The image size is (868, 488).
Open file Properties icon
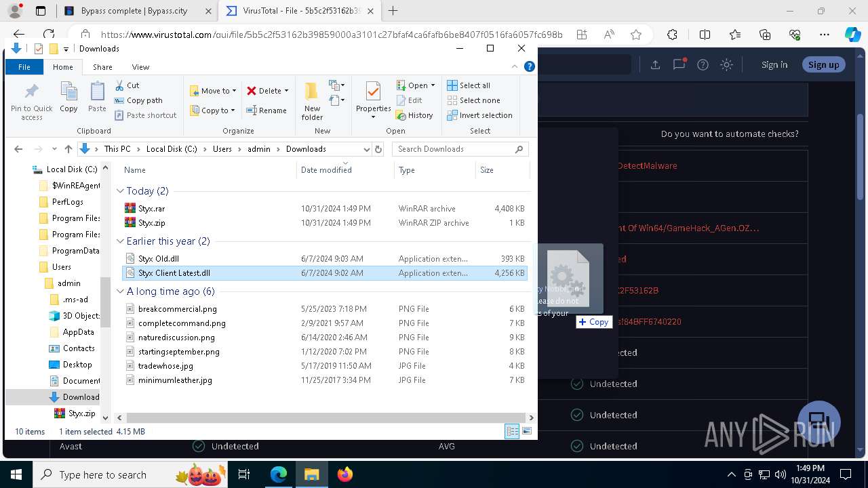[x=373, y=91]
